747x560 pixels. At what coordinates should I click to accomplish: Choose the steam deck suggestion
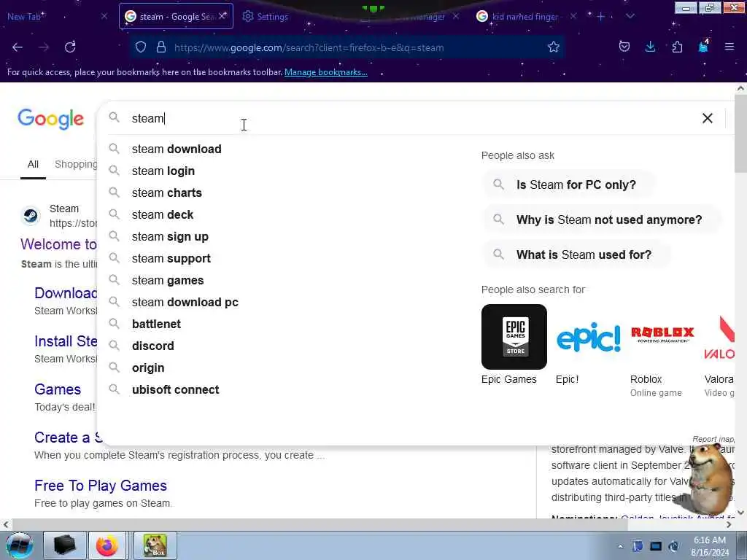[x=163, y=215]
